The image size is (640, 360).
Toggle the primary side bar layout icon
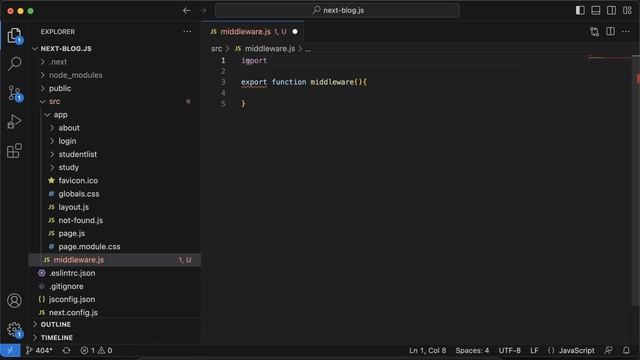580,11
